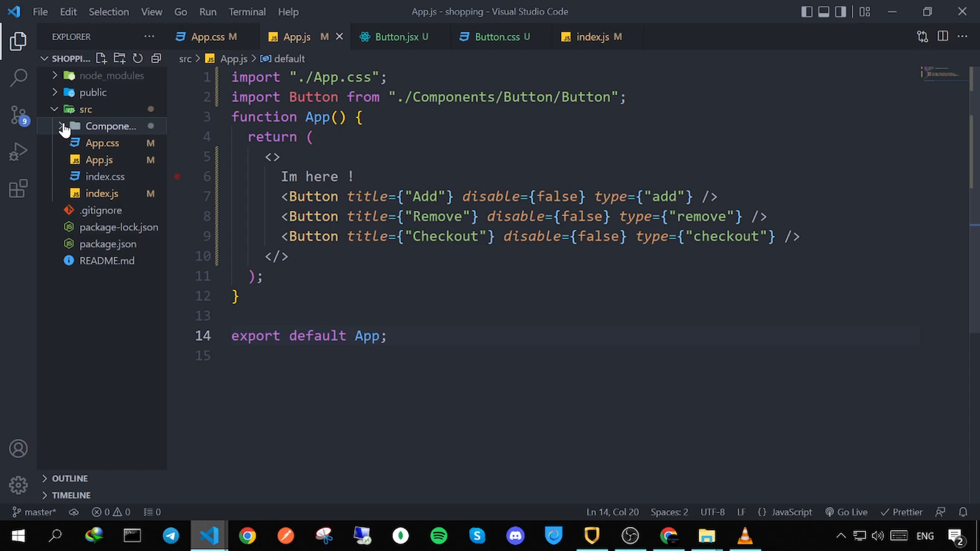980x551 pixels.
Task: Open Telegram from the Windows taskbar
Action: (x=171, y=536)
